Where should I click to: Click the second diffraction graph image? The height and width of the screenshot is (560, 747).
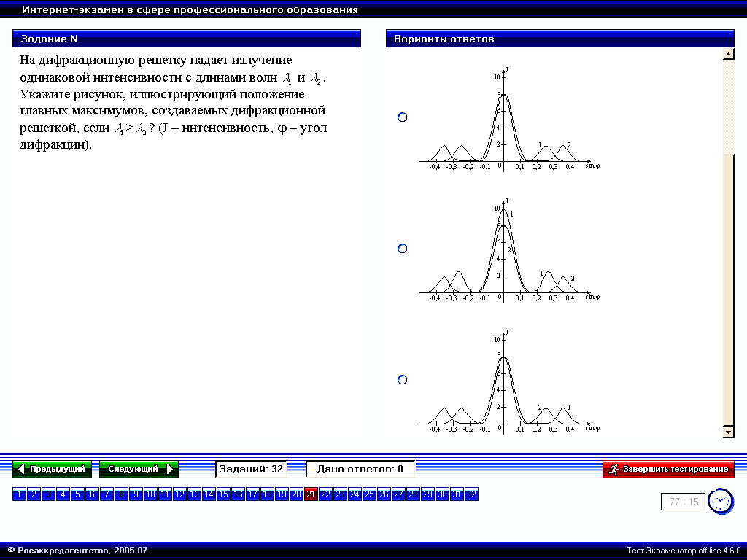(x=510, y=250)
